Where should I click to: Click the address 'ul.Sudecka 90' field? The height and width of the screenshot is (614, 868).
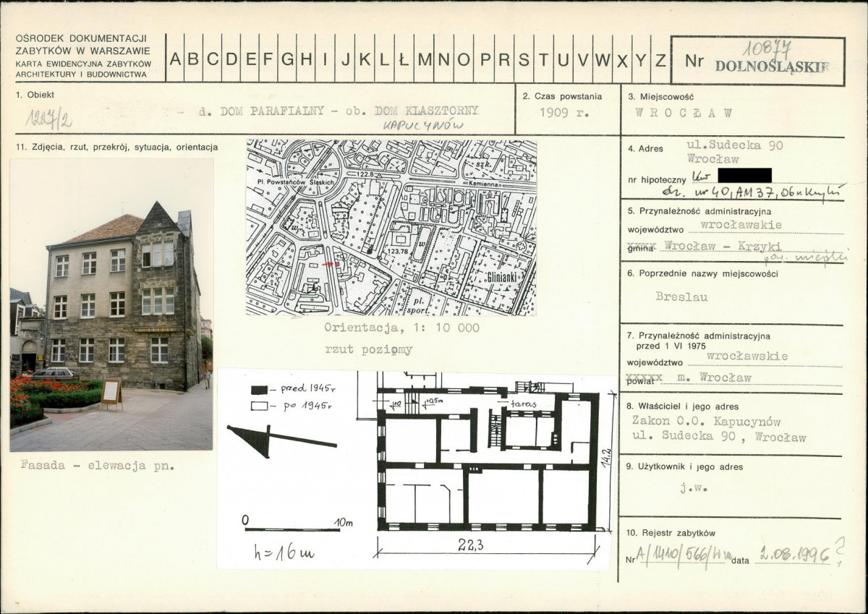tap(735, 145)
